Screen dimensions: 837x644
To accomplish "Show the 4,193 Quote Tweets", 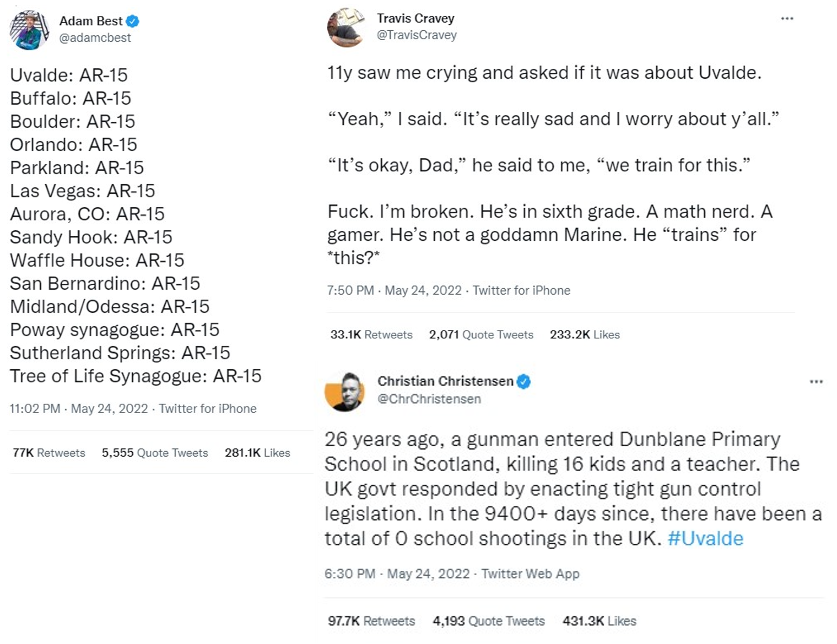I will pyautogui.click(x=489, y=621).
